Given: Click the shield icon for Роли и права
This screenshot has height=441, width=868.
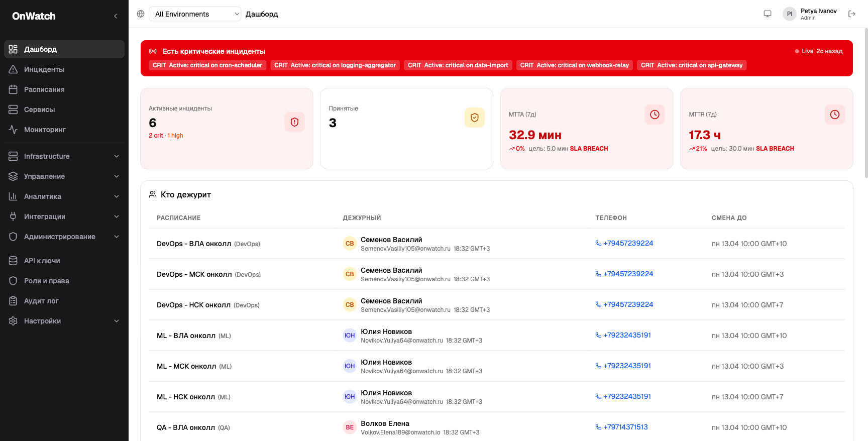Looking at the screenshot, I should click(x=13, y=281).
